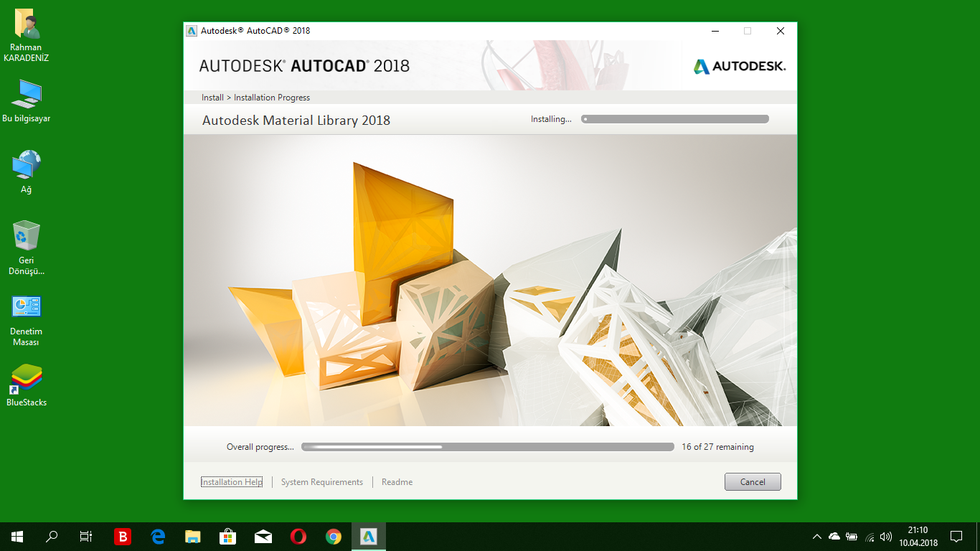The height and width of the screenshot is (551, 980).
Task: Click the AUTODESK AUTOCAD 2018 banner title
Action: tap(304, 66)
